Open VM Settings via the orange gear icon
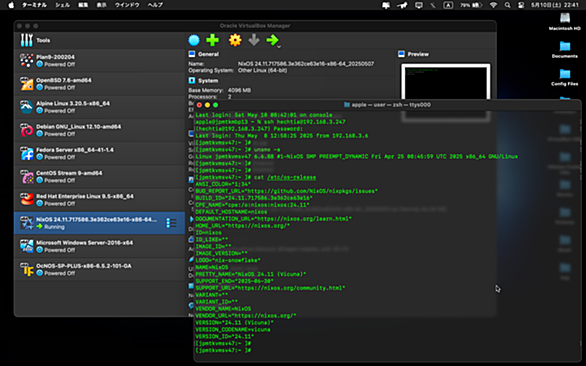The height and width of the screenshot is (366, 586). [235, 40]
